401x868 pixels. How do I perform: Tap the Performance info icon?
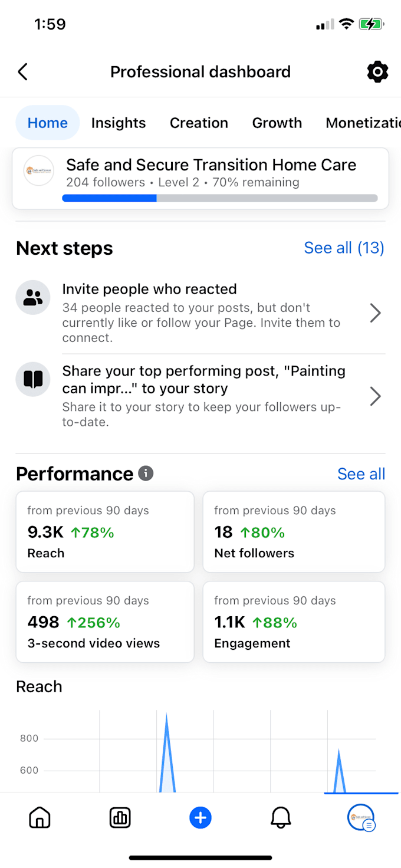coord(146,473)
